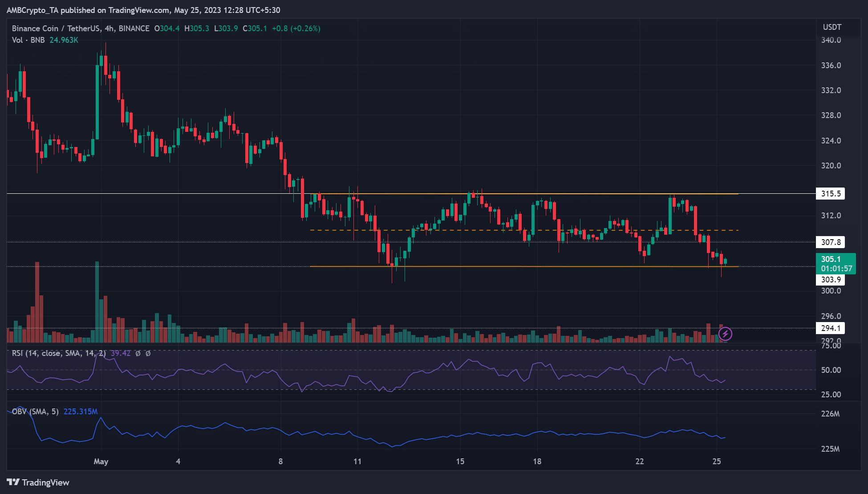The width and height of the screenshot is (868, 494).
Task: Click the RSI value 39.42
Action: tap(121, 353)
